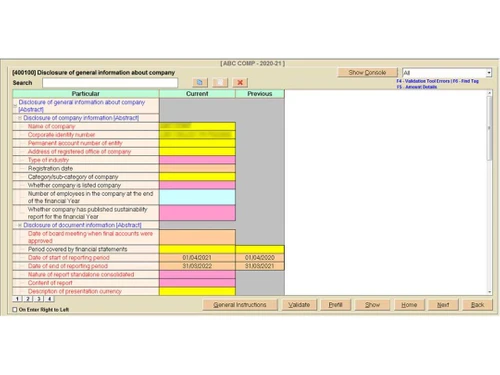
Task: Select pink cell for 'Type of industry'
Action: [x=197, y=160]
